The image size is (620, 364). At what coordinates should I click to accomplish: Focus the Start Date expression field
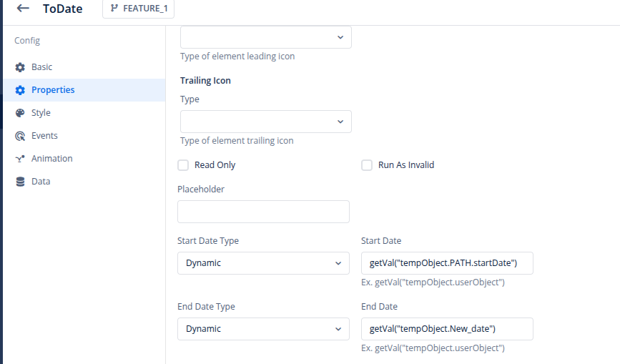(447, 263)
